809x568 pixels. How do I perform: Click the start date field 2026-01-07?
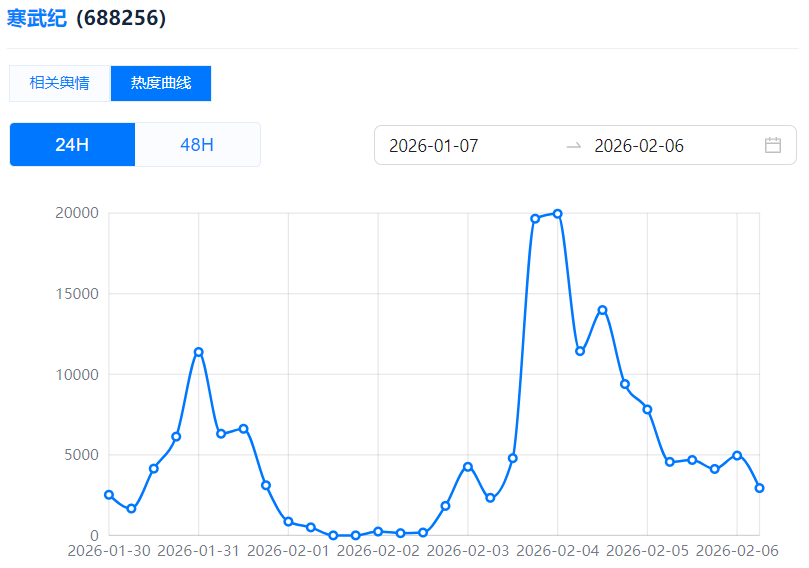(434, 146)
